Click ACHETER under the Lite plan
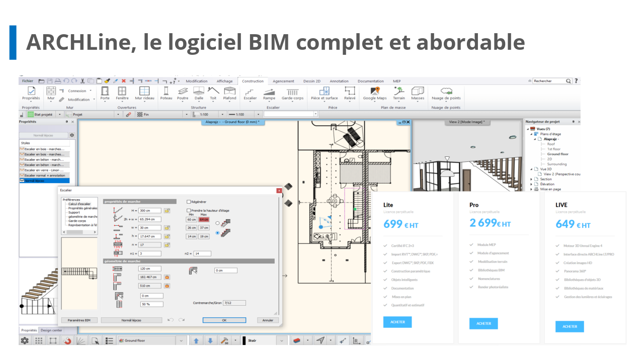644x362 pixels. point(397,322)
